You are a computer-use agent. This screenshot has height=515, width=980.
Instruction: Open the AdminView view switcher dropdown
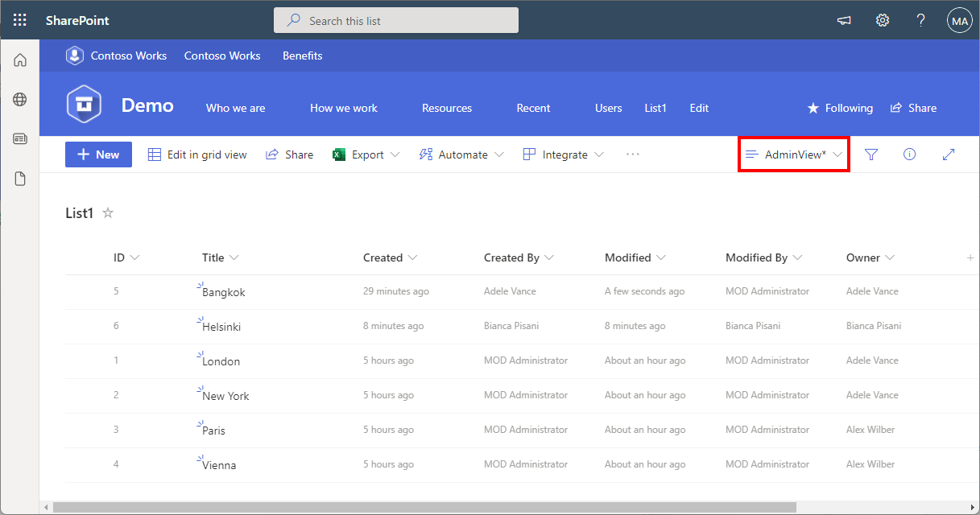coord(794,154)
